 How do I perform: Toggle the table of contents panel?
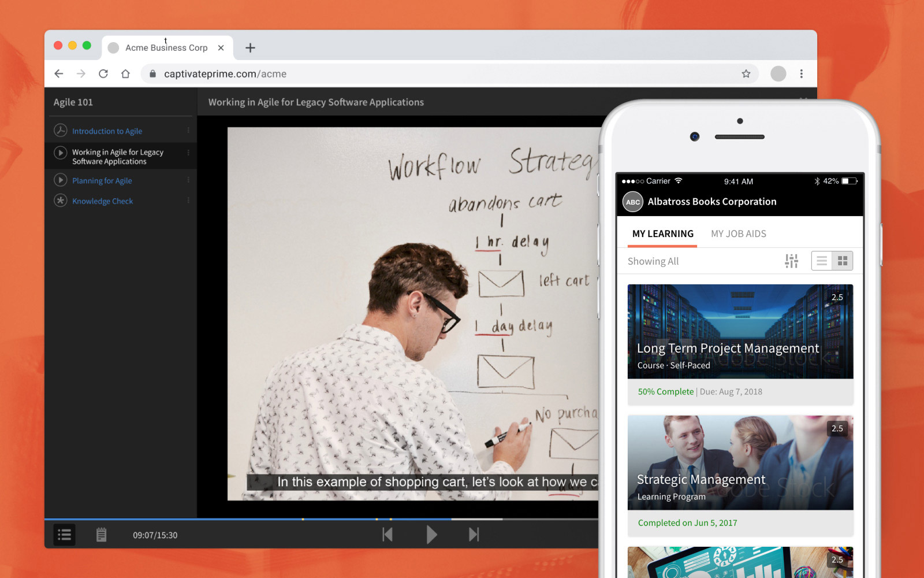pyautogui.click(x=65, y=535)
